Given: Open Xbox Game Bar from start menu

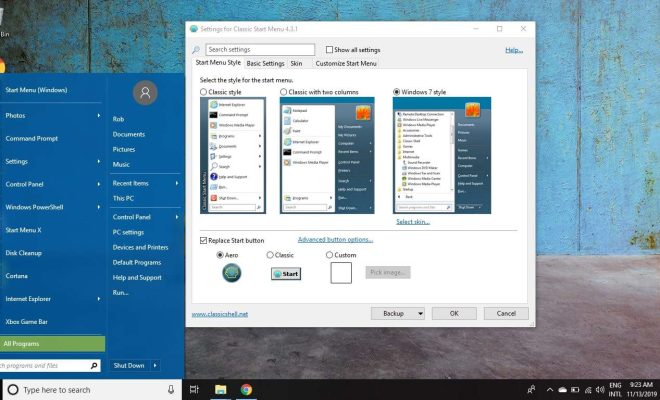Looking at the screenshot, I should click(26, 322).
